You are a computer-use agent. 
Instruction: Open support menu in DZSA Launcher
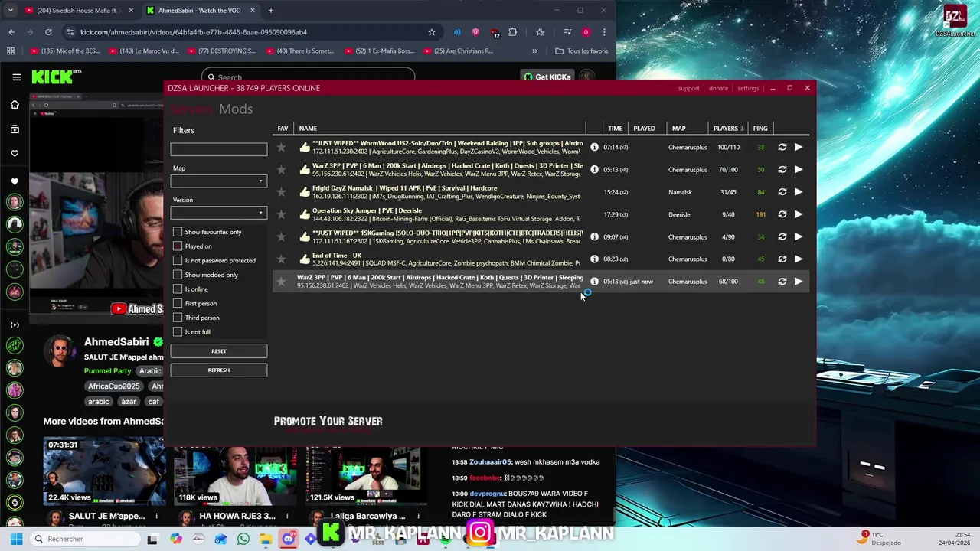pyautogui.click(x=688, y=88)
